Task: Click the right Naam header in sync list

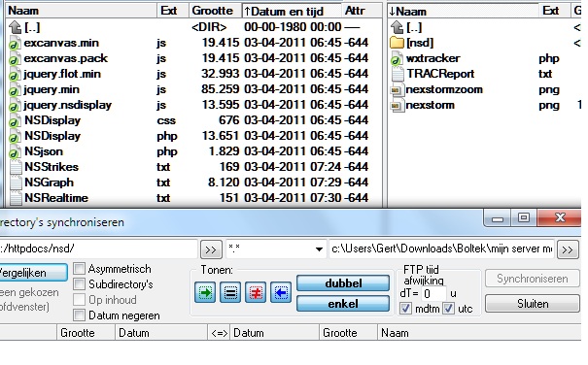Action: click(479, 333)
